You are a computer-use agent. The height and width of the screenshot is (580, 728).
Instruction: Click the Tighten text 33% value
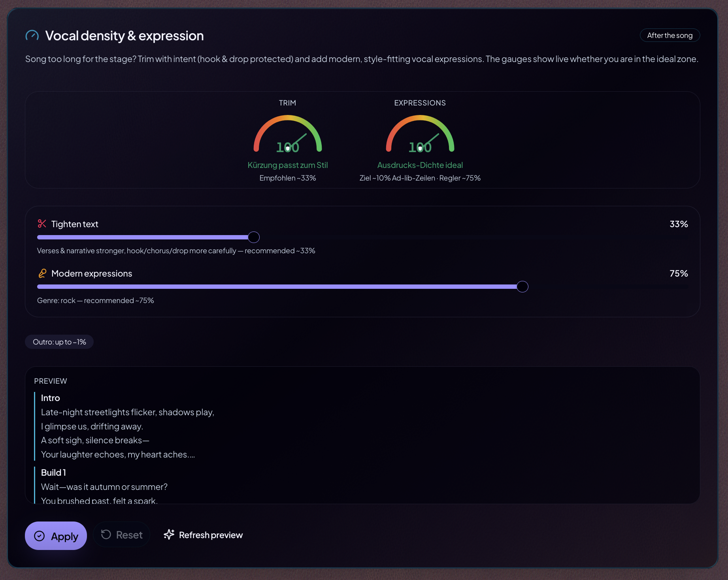[x=679, y=224]
